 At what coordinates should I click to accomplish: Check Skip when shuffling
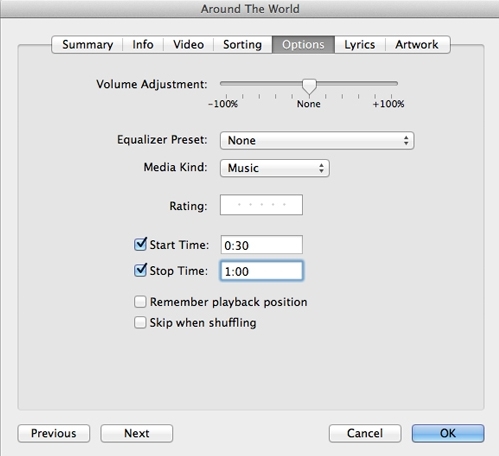[140, 323]
